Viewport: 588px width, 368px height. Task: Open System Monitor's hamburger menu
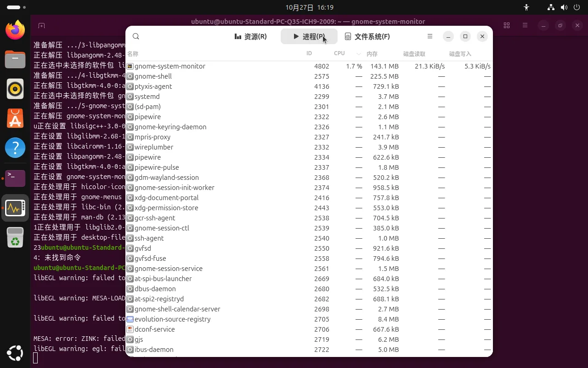pyautogui.click(x=430, y=36)
